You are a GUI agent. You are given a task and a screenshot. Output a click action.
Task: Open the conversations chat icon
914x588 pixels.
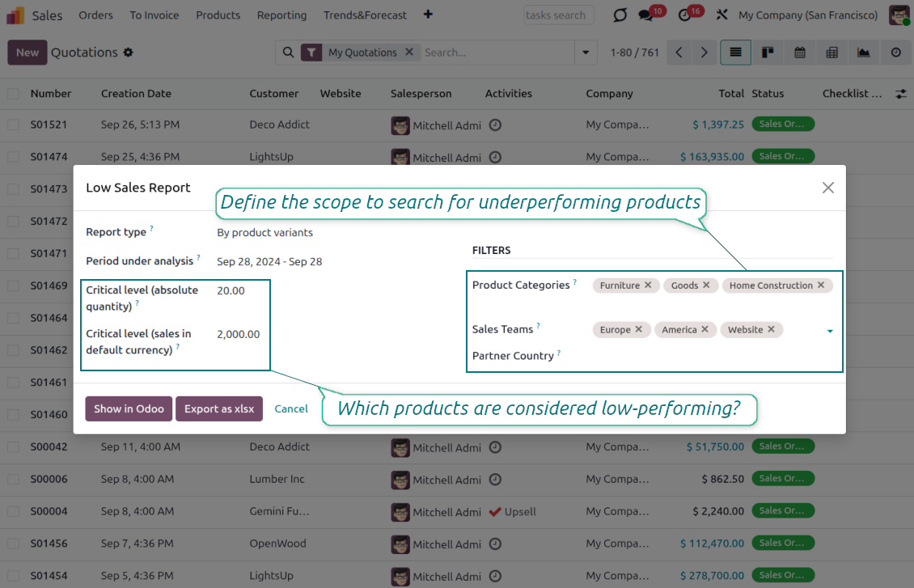pos(645,15)
